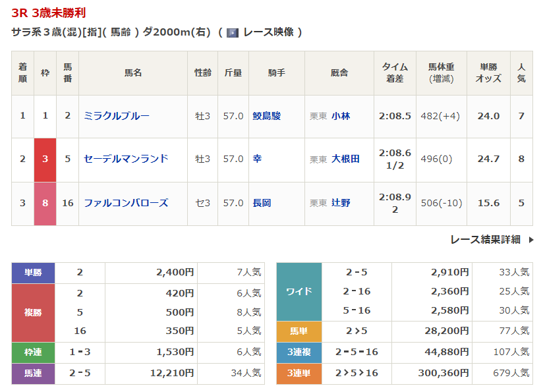Select horse セーデルマンランド link

[x=126, y=159]
